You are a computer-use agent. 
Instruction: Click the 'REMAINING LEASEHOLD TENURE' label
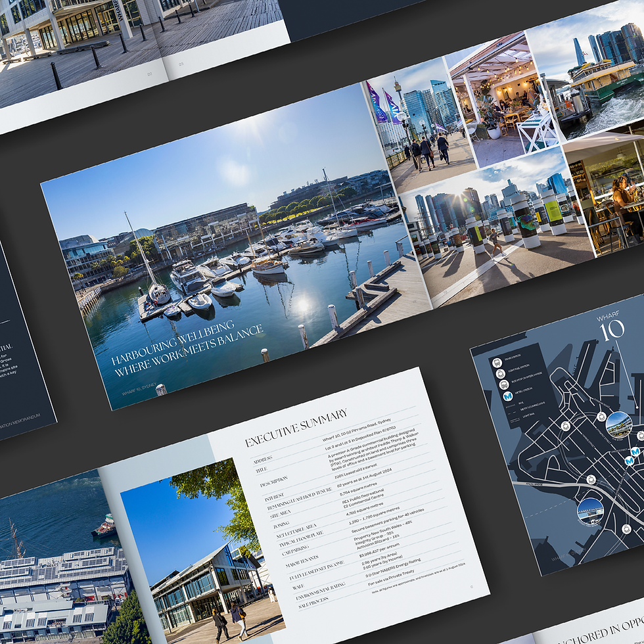coord(300,499)
